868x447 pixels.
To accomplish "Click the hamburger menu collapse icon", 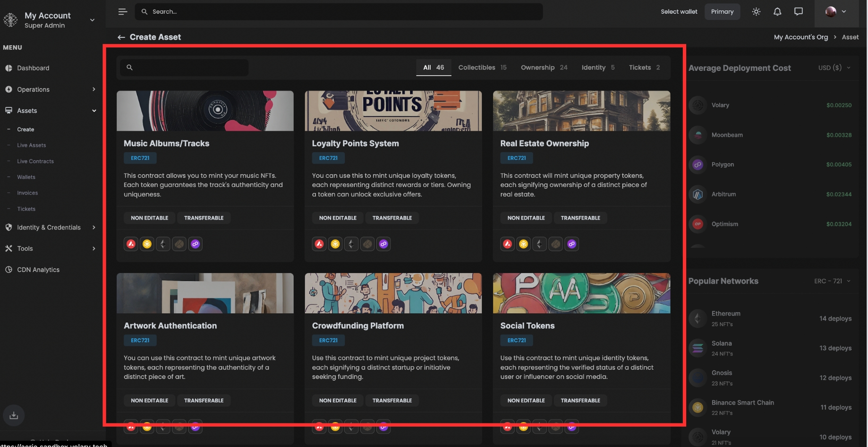I will coord(123,12).
